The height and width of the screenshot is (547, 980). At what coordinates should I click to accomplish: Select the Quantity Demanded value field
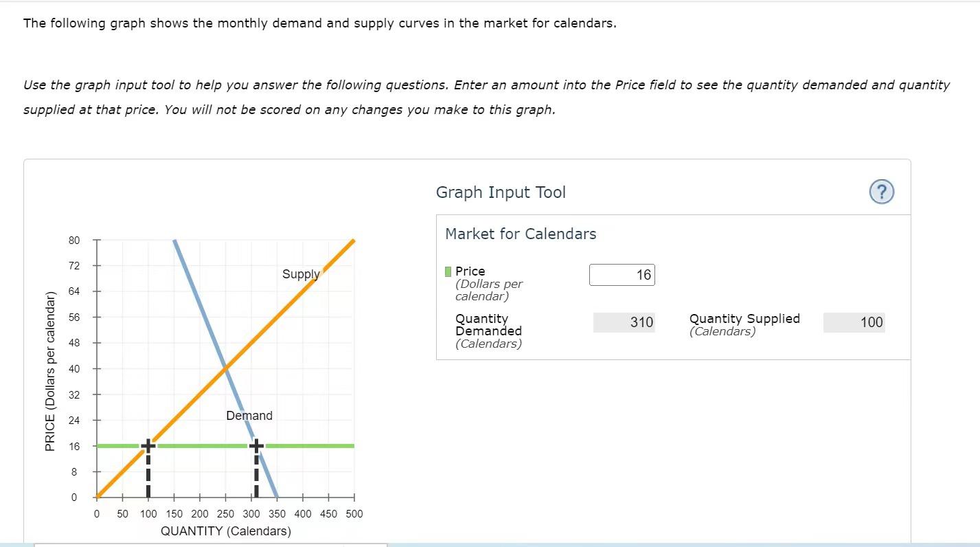[x=624, y=322]
